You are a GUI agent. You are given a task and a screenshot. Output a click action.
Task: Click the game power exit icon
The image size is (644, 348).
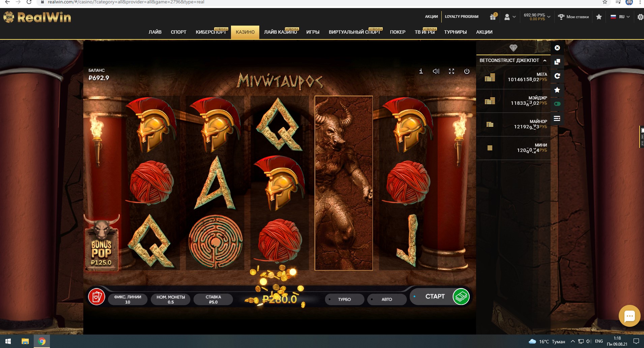click(467, 71)
